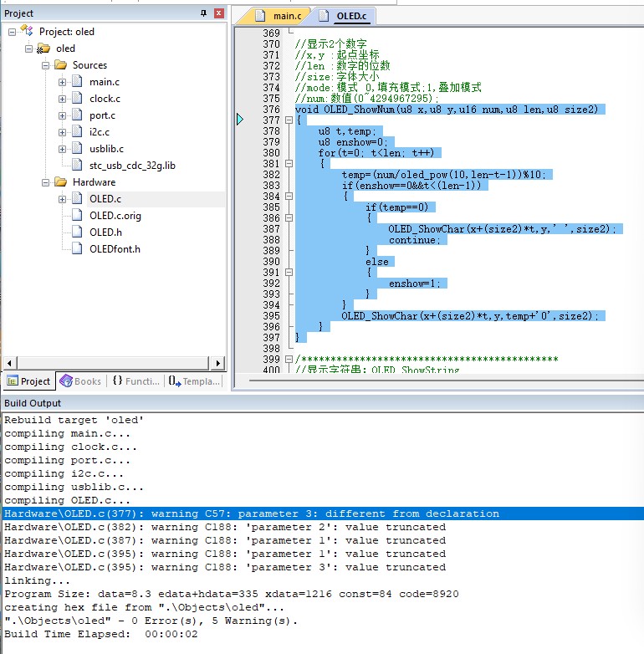644x654 pixels.
Task: Open the Books panel tab
Action: (x=80, y=381)
